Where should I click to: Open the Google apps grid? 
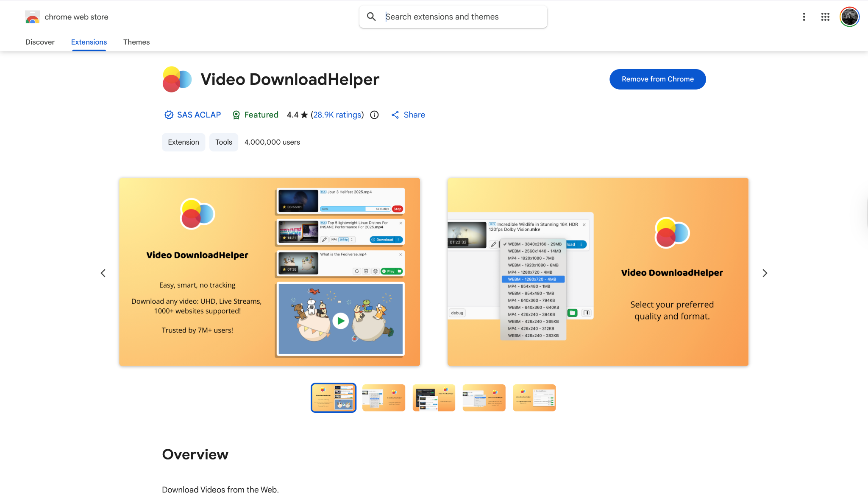tap(825, 17)
